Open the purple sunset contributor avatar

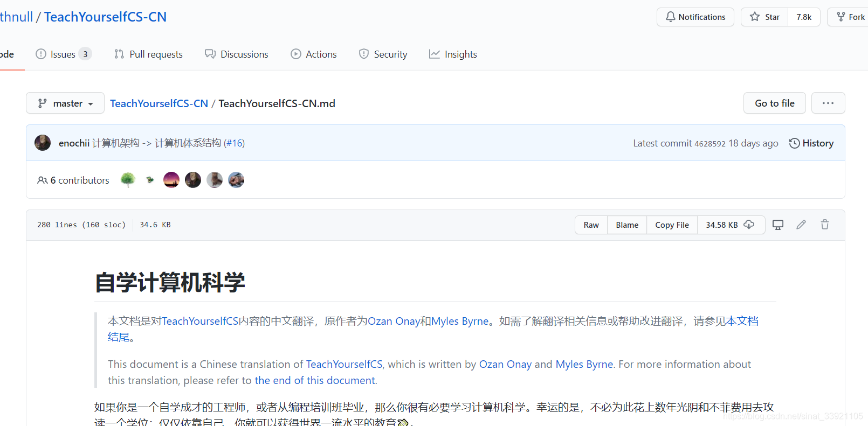pos(171,180)
